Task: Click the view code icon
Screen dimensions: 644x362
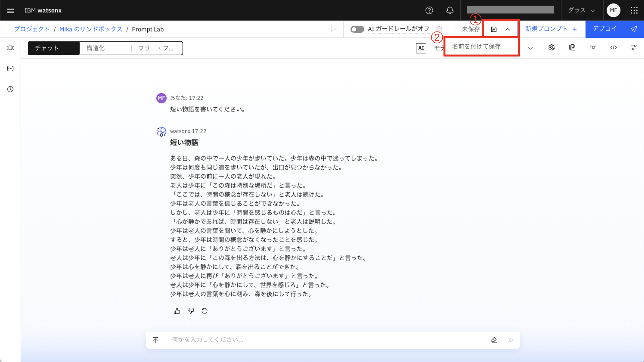Action: (613, 47)
